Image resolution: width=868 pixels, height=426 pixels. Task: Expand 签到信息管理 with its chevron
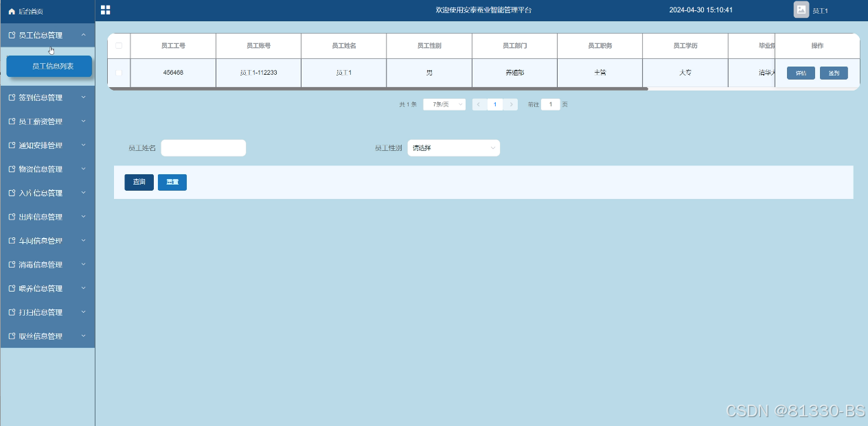[x=83, y=97]
